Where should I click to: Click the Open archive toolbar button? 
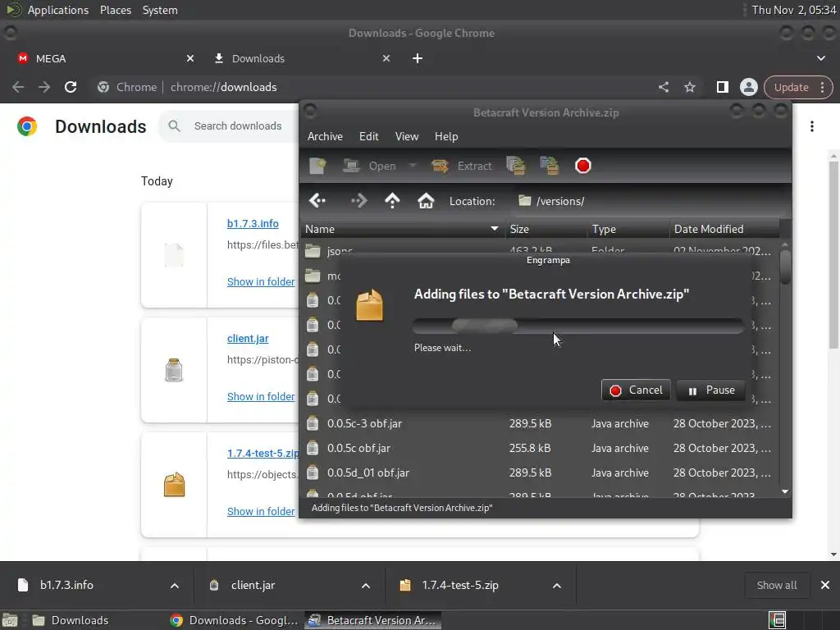click(x=369, y=166)
